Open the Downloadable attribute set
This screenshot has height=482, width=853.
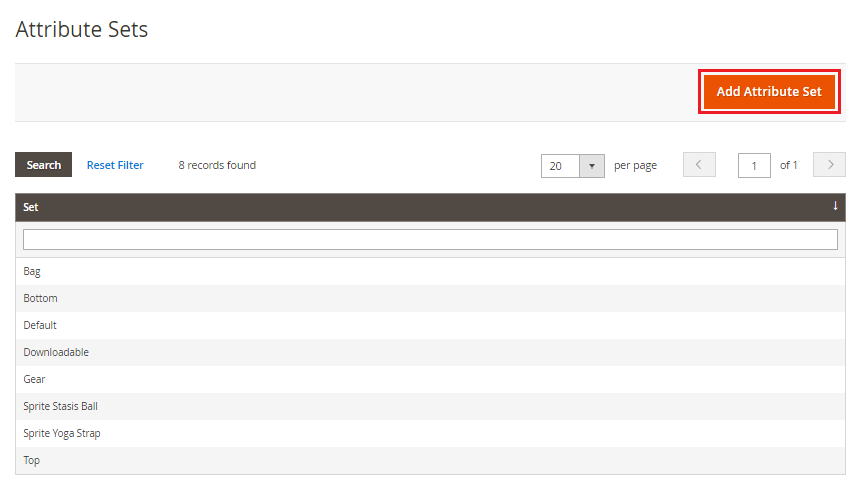(56, 352)
